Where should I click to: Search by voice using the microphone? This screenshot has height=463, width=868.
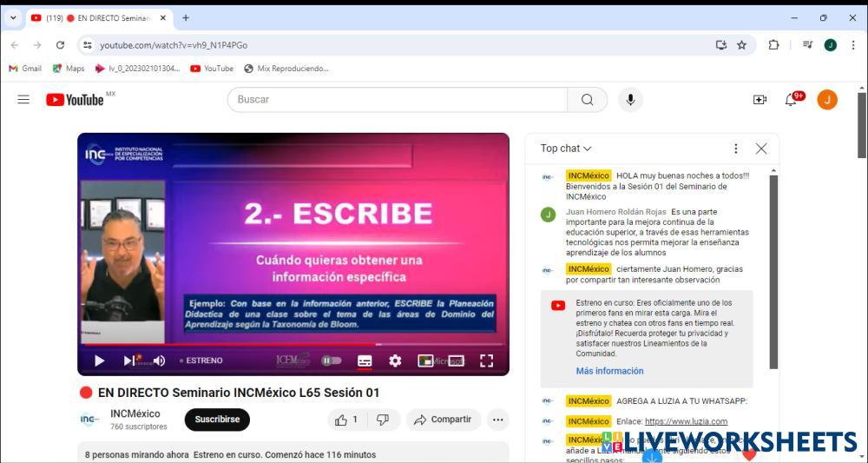(x=630, y=100)
